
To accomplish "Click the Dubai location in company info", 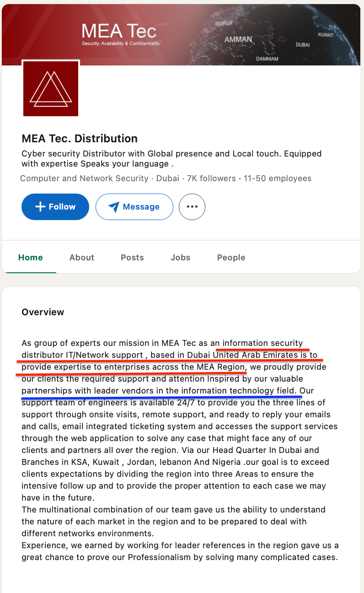I will 168,178.
